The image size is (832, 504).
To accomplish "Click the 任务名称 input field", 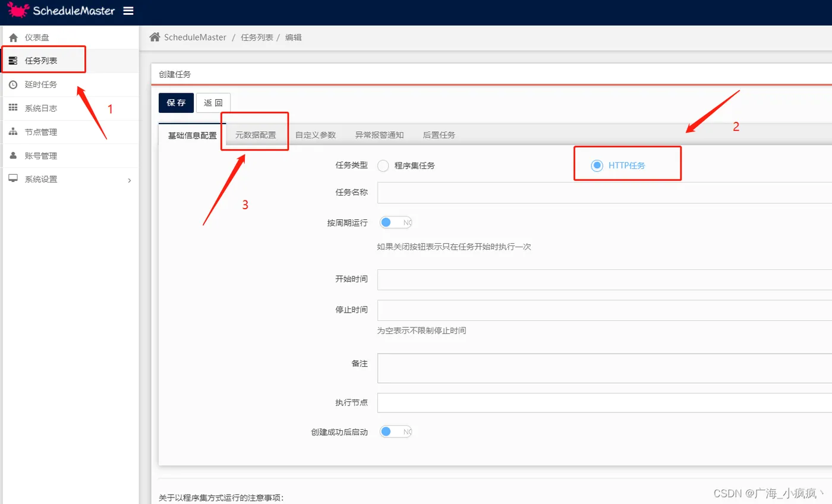I will [604, 193].
